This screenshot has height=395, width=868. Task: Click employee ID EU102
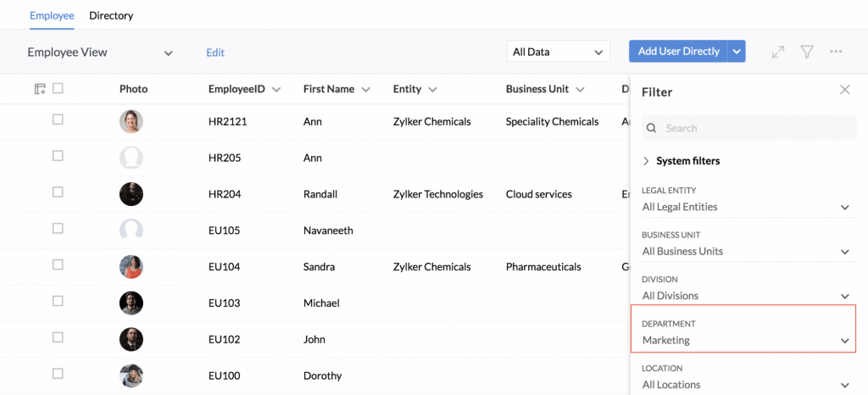click(224, 340)
